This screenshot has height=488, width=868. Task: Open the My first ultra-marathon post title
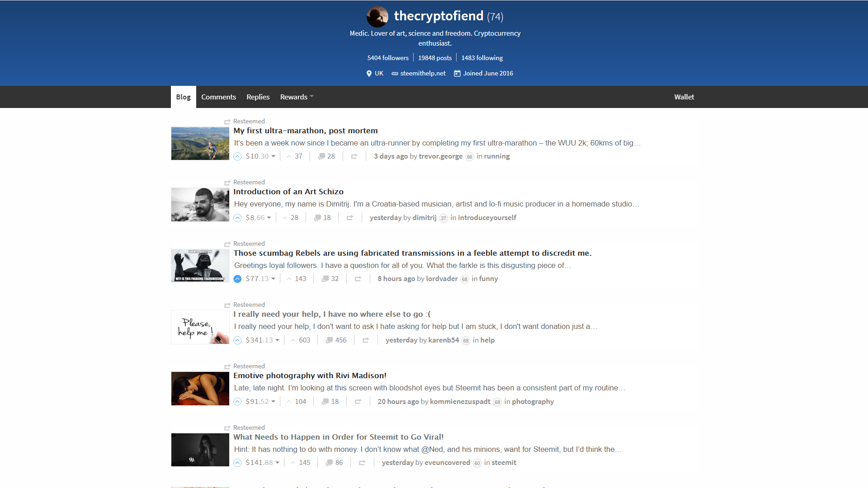coord(306,131)
